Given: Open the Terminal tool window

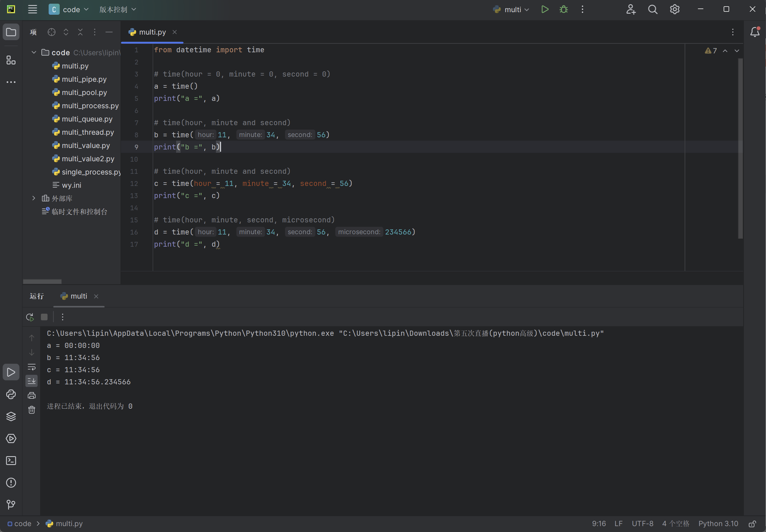Looking at the screenshot, I should [11, 461].
